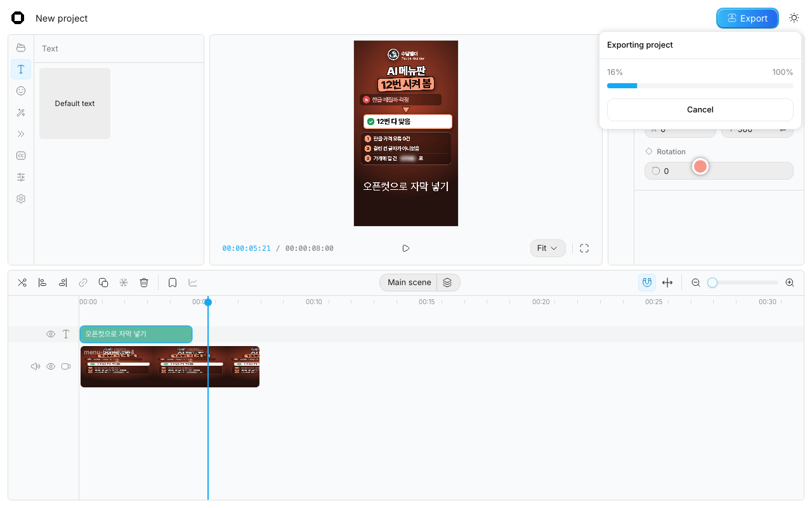The height and width of the screenshot is (508, 812).
Task: Select the Text tab icon in sidebar
Action: [x=21, y=69]
